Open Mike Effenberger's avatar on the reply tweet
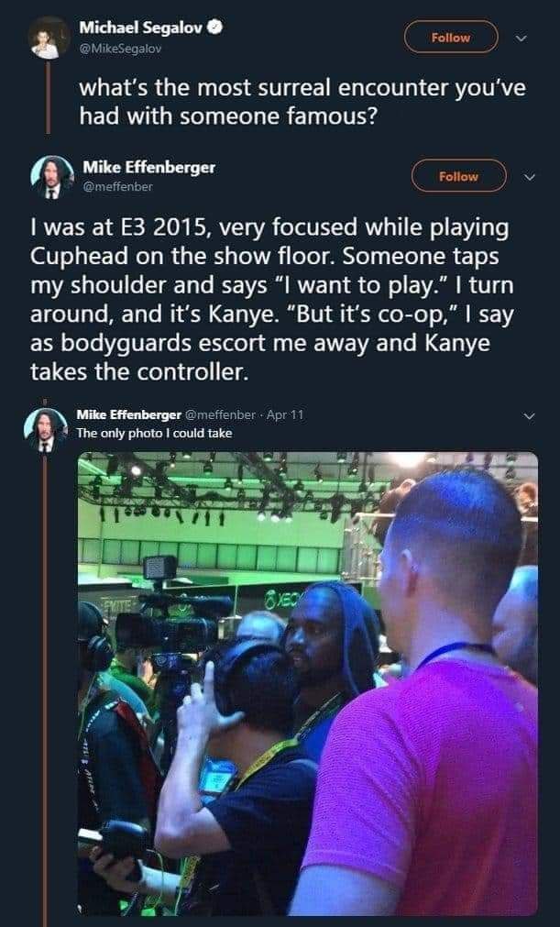 coord(46,429)
